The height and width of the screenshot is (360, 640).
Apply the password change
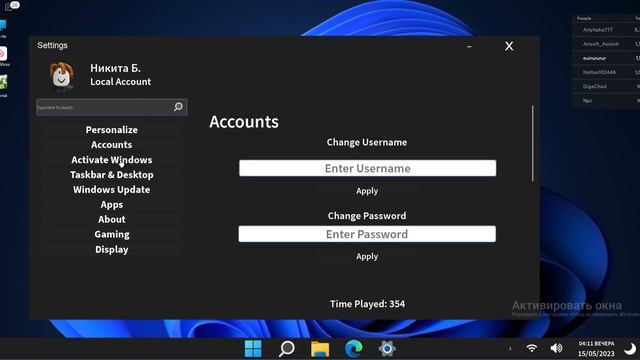click(x=367, y=257)
